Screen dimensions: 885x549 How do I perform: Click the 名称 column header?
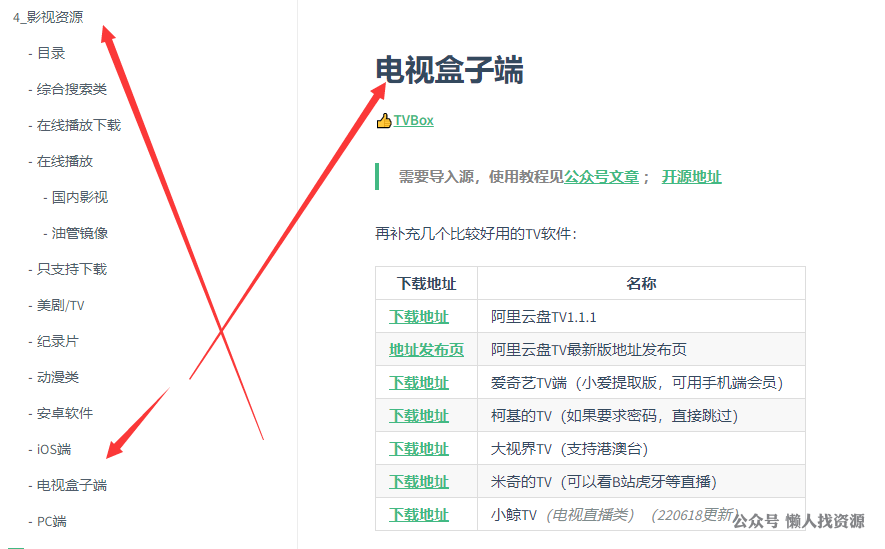(641, 284)
